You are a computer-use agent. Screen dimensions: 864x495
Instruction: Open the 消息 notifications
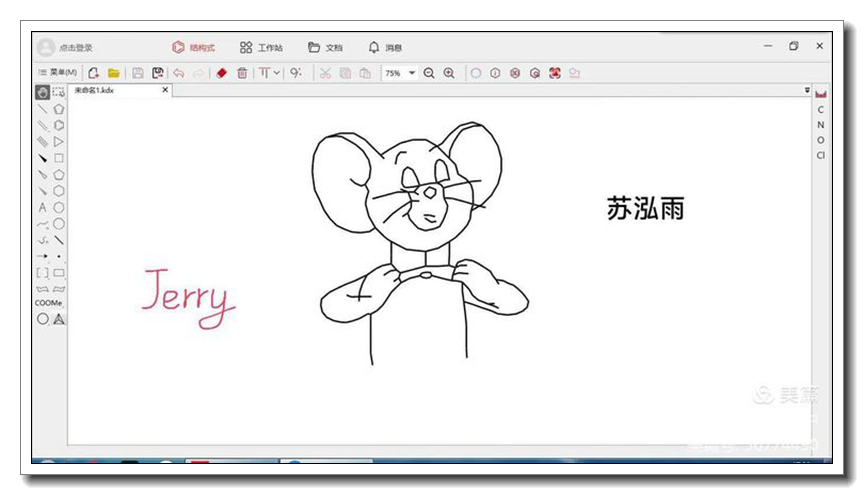tap(385, 47)
